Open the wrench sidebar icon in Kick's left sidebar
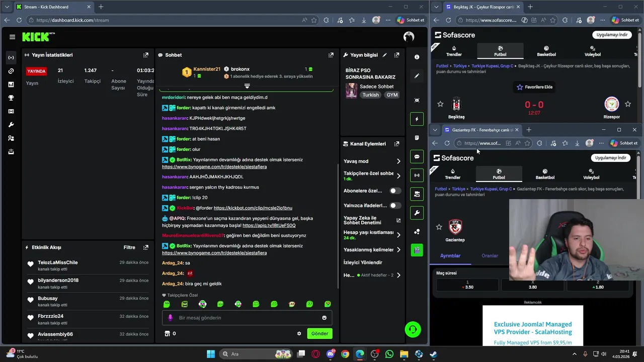 pos(11,125)
